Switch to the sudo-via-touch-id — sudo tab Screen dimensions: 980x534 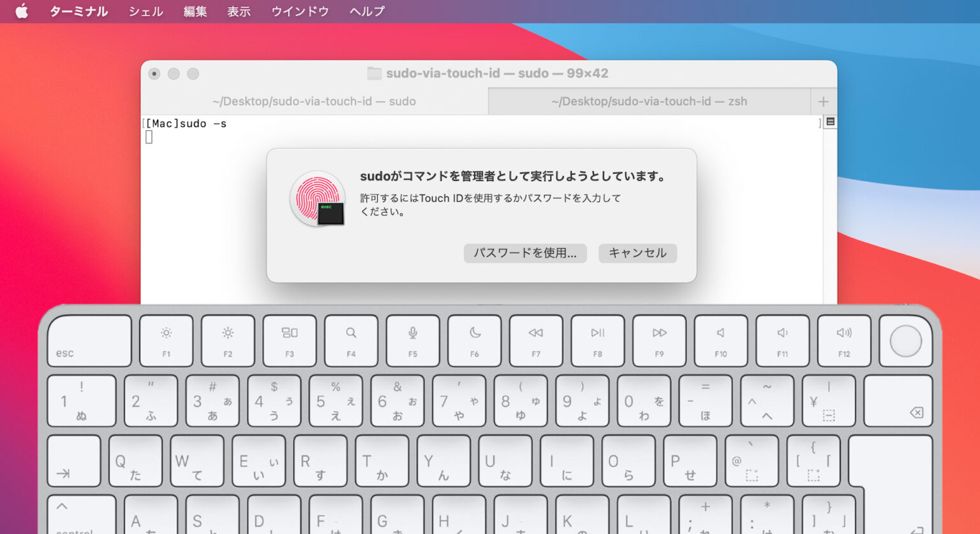315,101
